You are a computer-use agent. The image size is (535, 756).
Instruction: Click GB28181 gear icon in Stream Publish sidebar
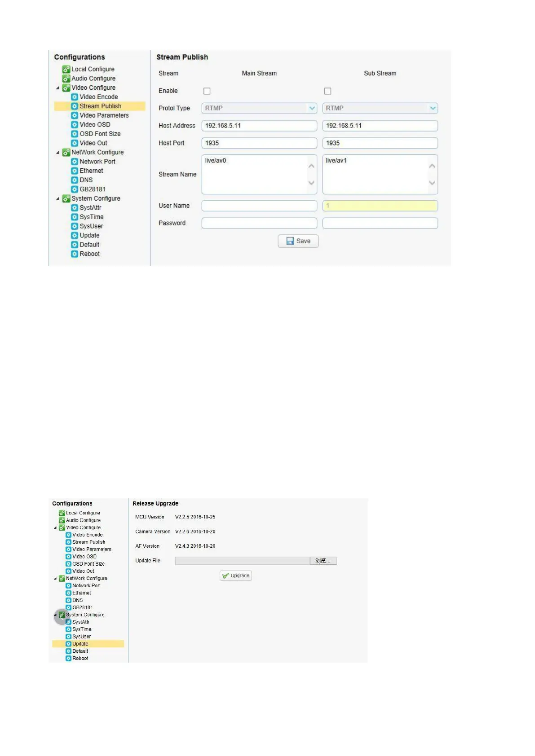pos(75,189)
